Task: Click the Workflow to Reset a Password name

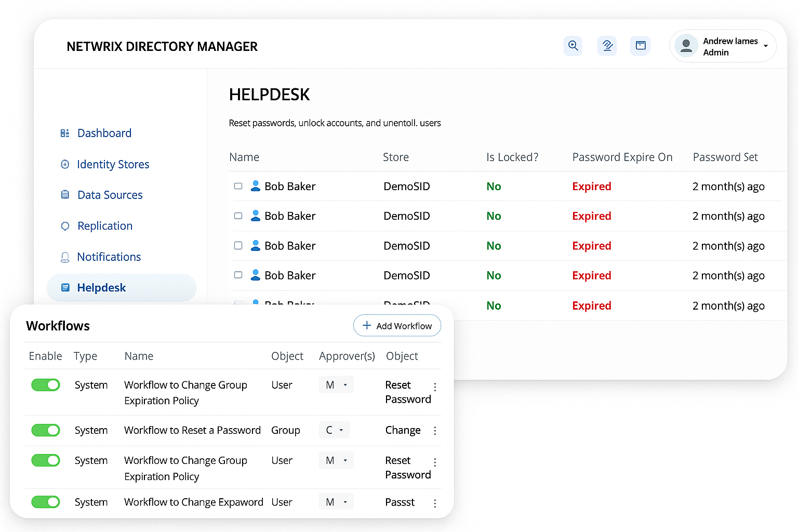Action: (192, 430)
